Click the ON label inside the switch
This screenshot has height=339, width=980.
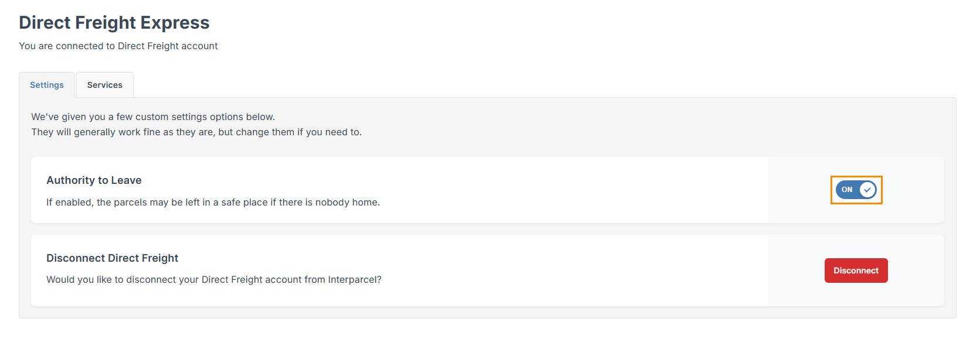click(847, 190)
